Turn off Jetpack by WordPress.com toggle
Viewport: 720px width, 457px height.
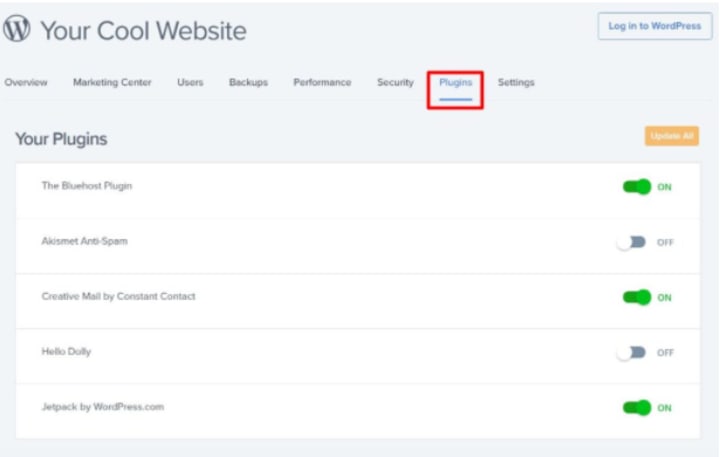pos(636,407)
